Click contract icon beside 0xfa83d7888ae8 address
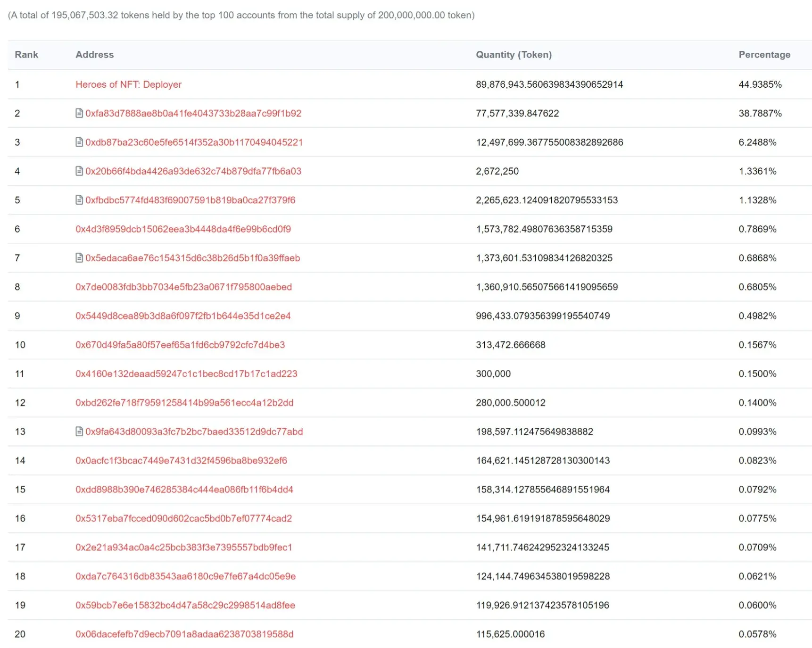Viewport: 812px width, 648px height. [79, 113]
